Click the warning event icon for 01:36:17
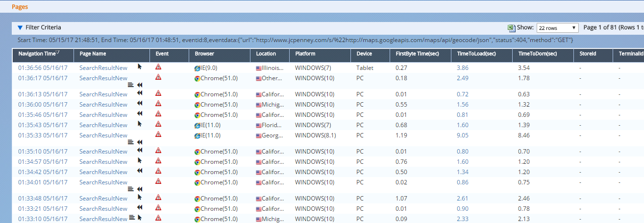644x223 pixels. click(158, 77)
